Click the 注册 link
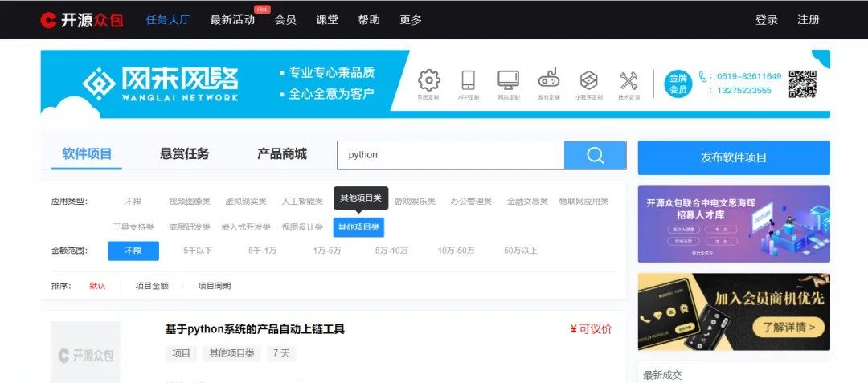This screenshot has height=383, width=868. pyautogui.click(x=809, y=20)
